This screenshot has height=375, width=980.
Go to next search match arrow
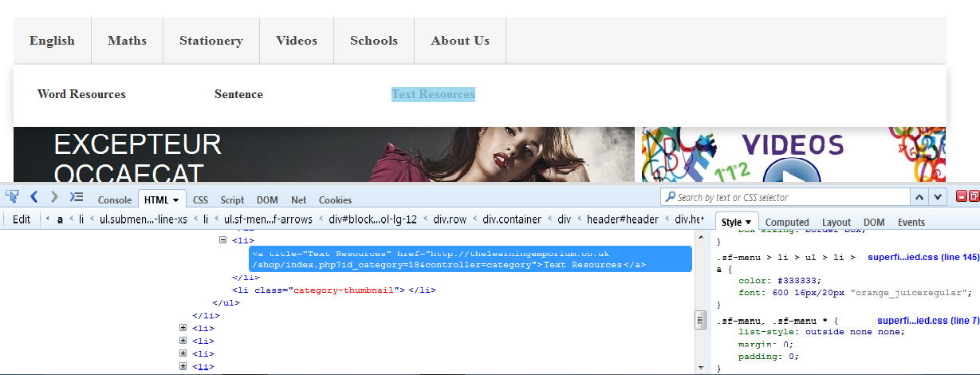coord(938,197)
